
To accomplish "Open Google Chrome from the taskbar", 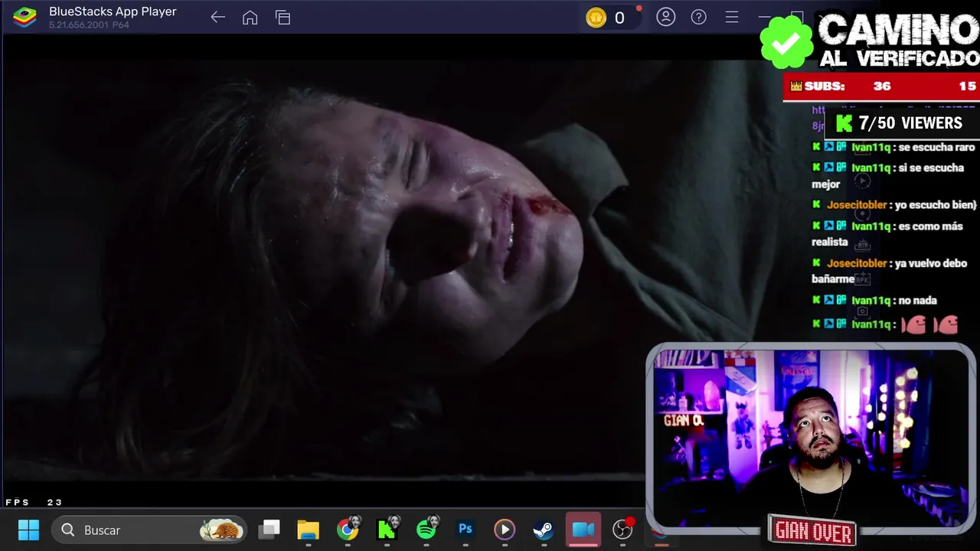I will click(348, 530).
